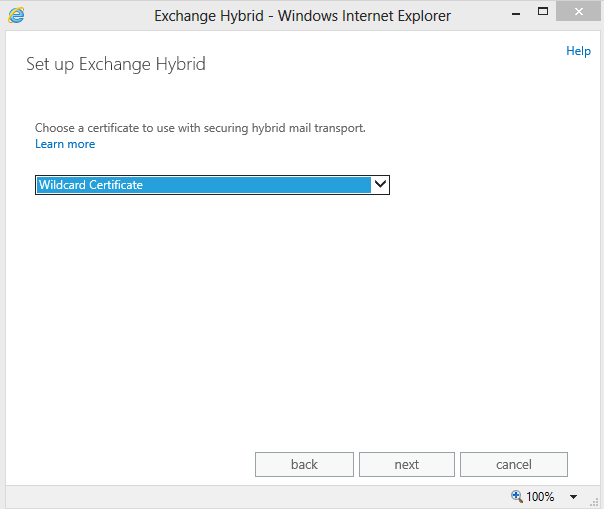Click the Internet Explorer logo icon

point(16,15)
